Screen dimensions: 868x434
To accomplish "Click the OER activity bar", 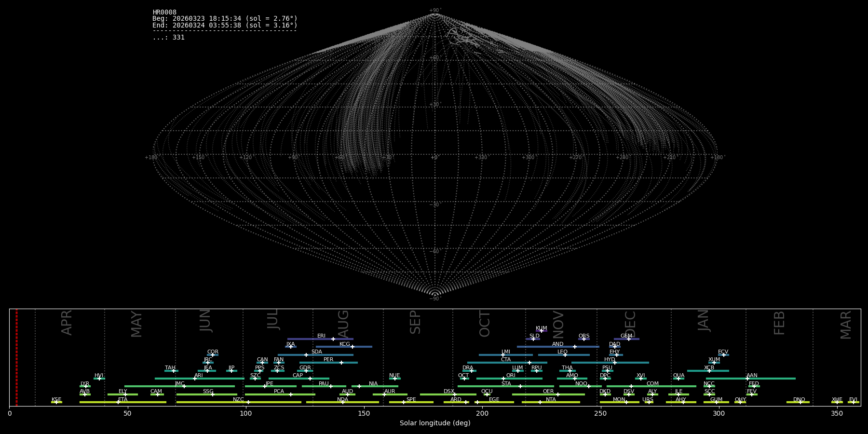I will click(548, 394).
